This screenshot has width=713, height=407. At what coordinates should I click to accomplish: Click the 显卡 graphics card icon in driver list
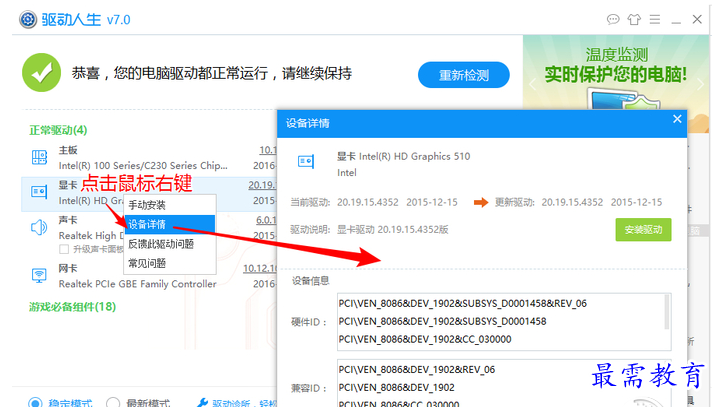click(39, 192)
